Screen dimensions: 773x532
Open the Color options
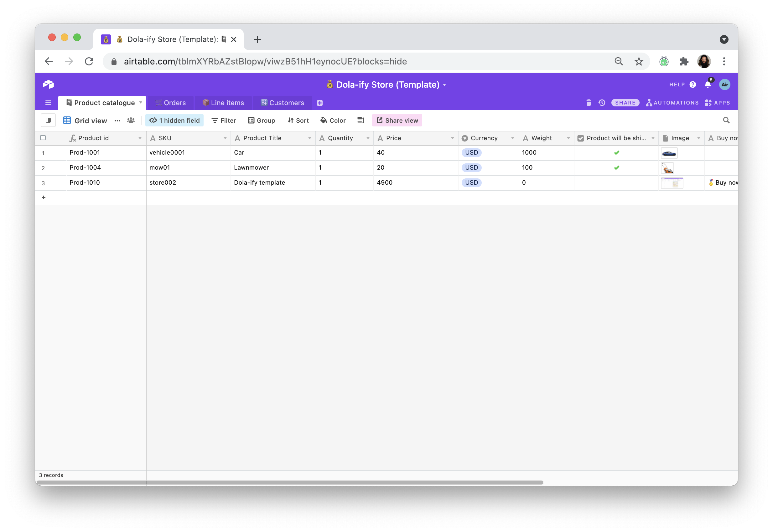333,120
